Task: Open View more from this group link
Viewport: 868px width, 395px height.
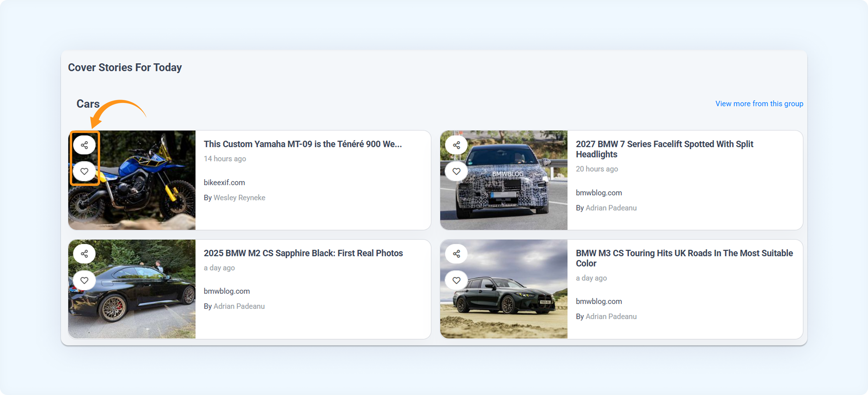Action: click(x=759, y=104)
